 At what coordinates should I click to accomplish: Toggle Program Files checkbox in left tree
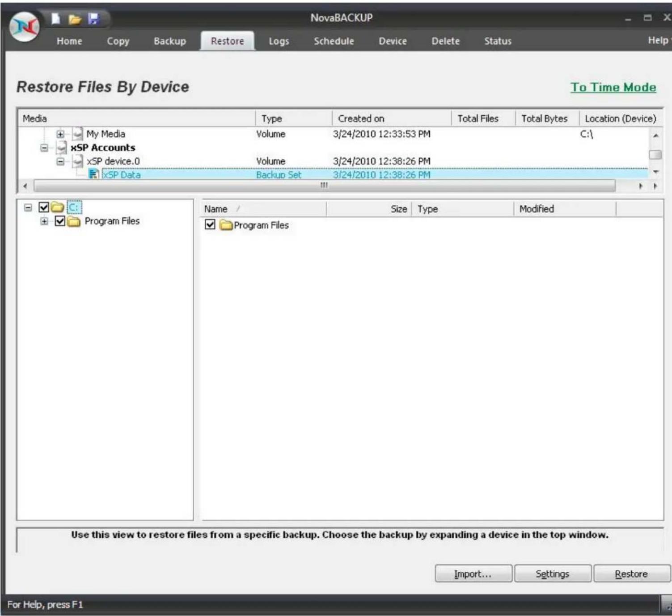[x=60, y=221]
